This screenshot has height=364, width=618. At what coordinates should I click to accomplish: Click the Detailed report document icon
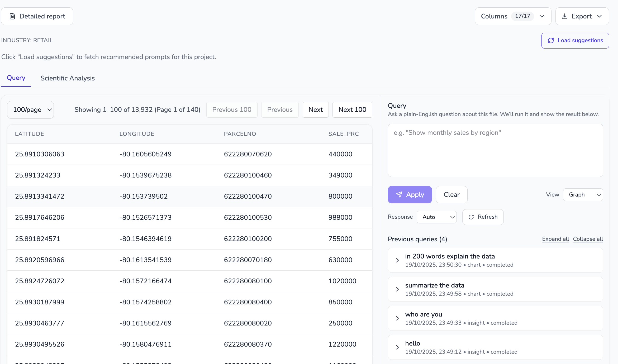click(x=12, y=16)
